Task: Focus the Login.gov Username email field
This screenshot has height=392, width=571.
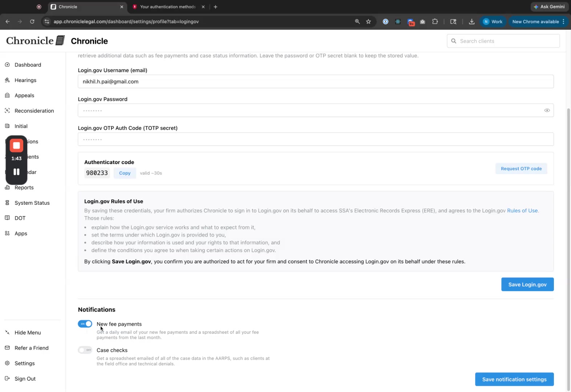Action: 315,81
